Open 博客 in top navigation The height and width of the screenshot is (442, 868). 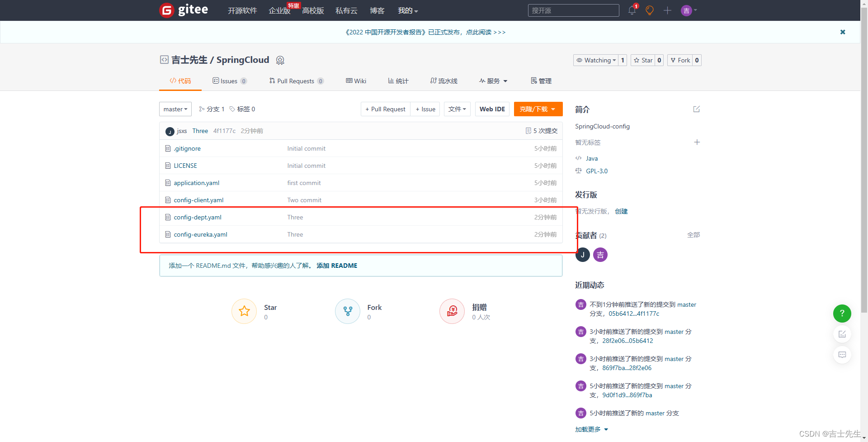click(x=377, y=10)
